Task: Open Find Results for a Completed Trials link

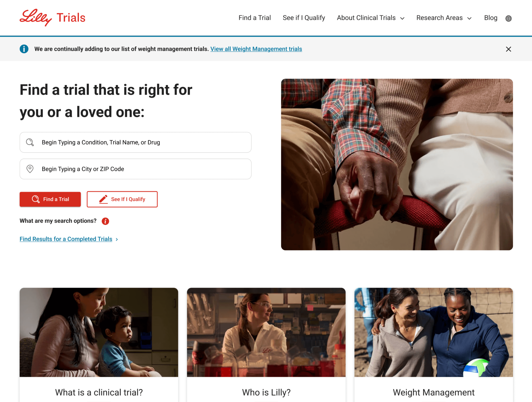Action: [66, 239]
